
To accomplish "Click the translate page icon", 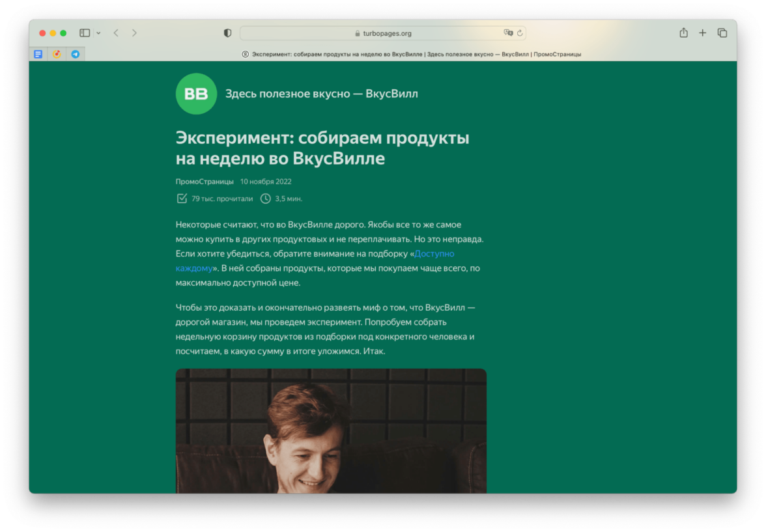I will point(508,33).
